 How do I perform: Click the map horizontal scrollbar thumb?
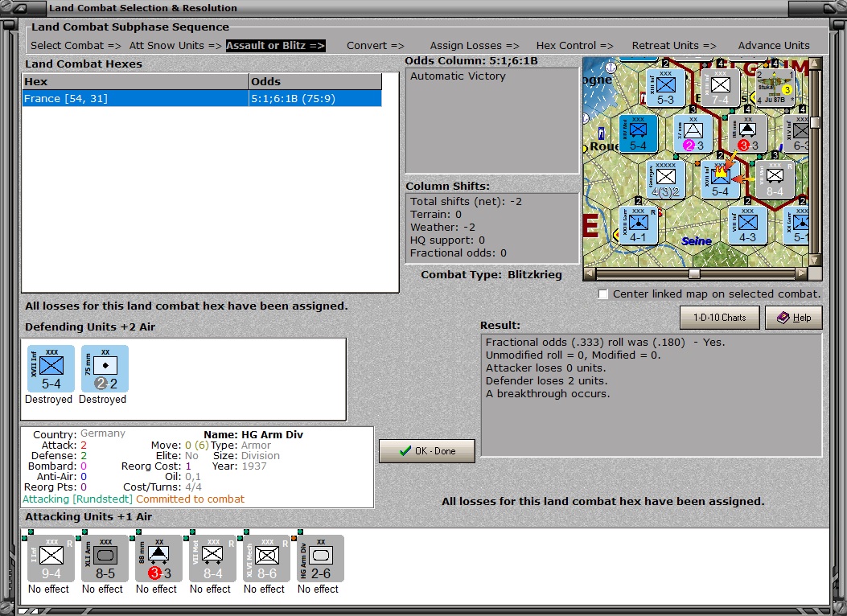coord(694,273)
